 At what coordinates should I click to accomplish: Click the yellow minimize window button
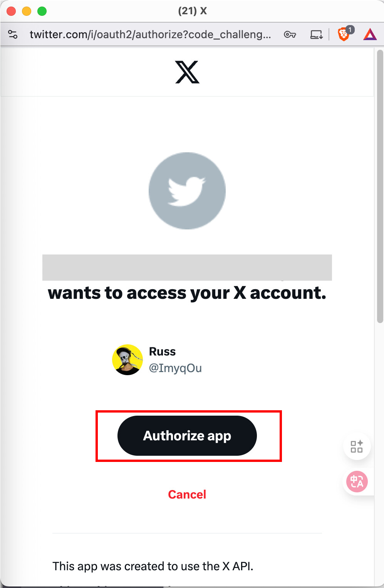[x=27, y=11]
